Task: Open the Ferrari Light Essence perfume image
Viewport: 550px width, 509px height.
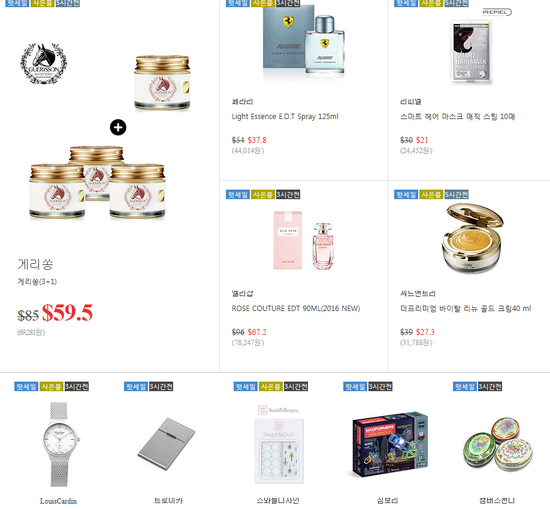Action: (x=304, y=41)
